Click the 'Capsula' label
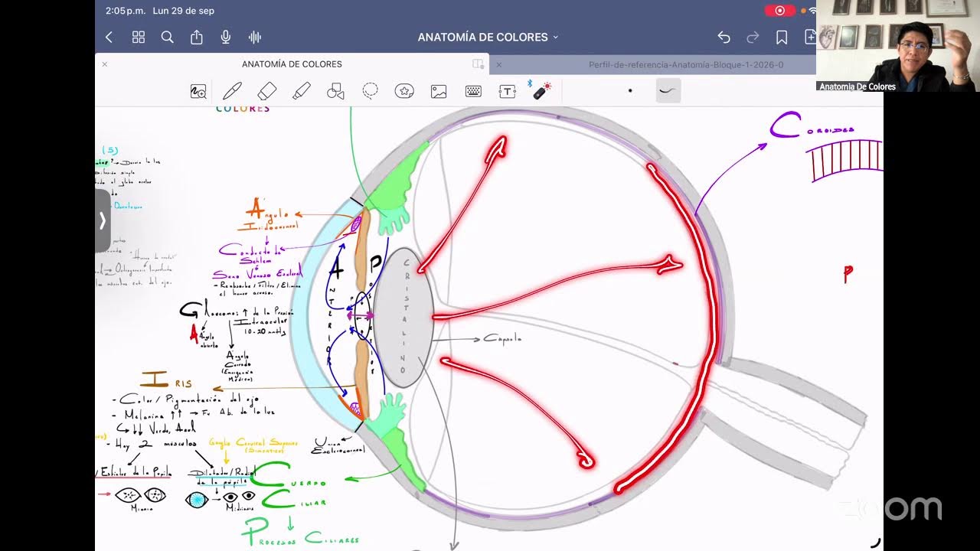The height and width of the screenshot is (551, 980). 502,338
